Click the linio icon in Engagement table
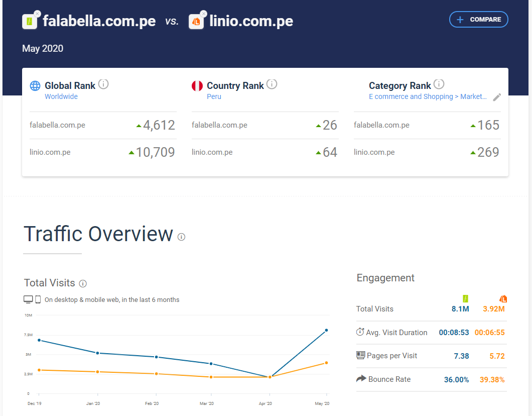The image size is (532, 416). [x=503, y=299]
